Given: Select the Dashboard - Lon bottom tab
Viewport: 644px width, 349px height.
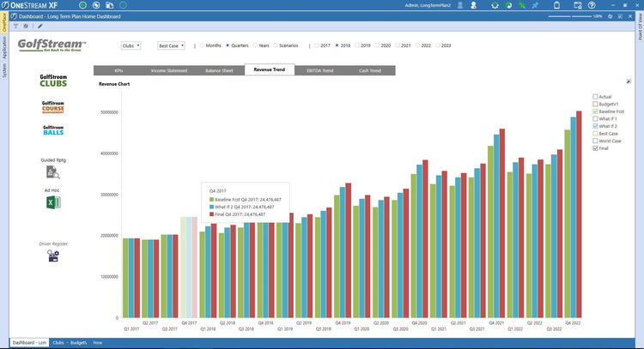Looking at the screenshot, I should point(29,342).
